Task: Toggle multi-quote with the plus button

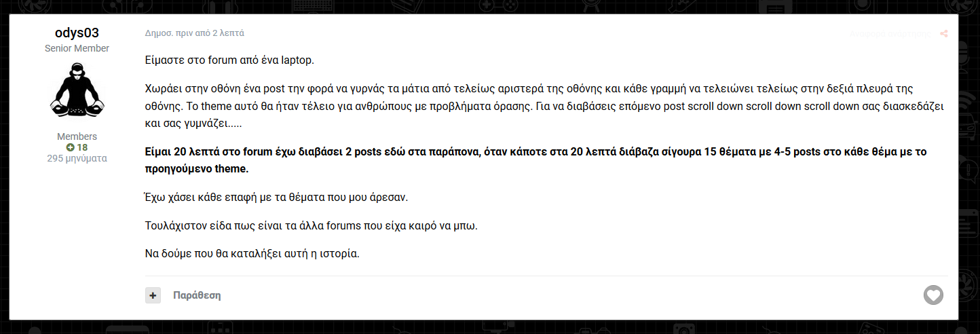Action: 153,295
